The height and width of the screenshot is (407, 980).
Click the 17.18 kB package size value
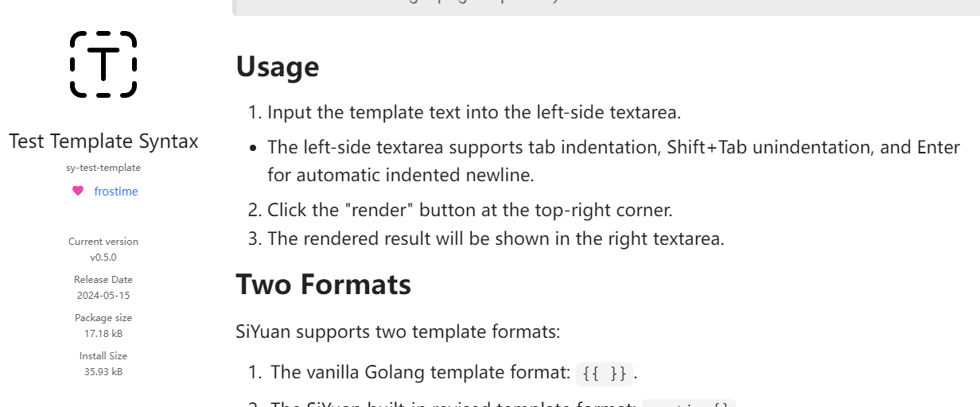[x=103, y=333]
